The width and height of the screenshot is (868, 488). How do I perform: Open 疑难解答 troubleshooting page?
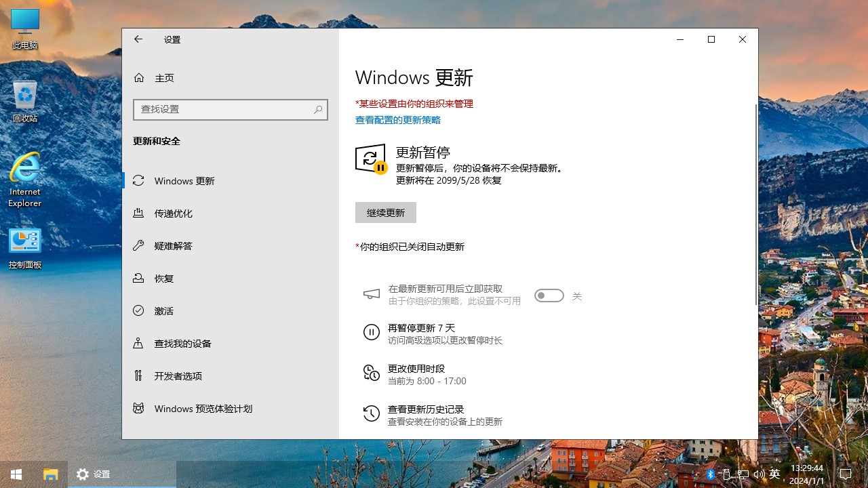click(x=231, y=246)
